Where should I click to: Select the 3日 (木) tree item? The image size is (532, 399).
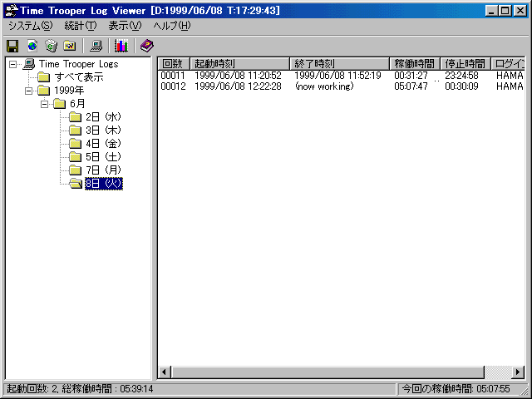[103, 131]
